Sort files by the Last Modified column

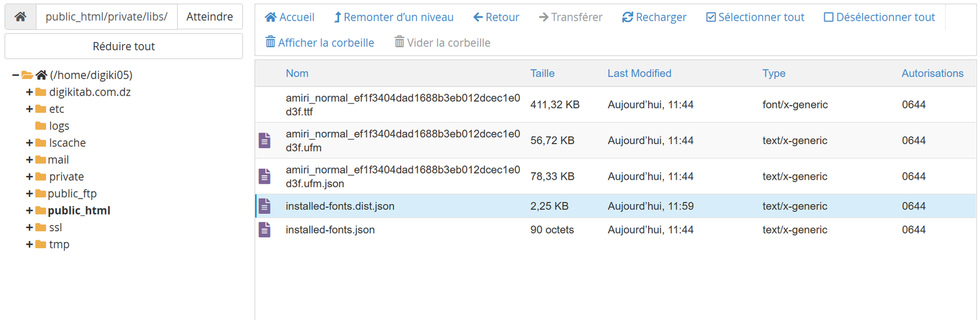coord(639,74)
